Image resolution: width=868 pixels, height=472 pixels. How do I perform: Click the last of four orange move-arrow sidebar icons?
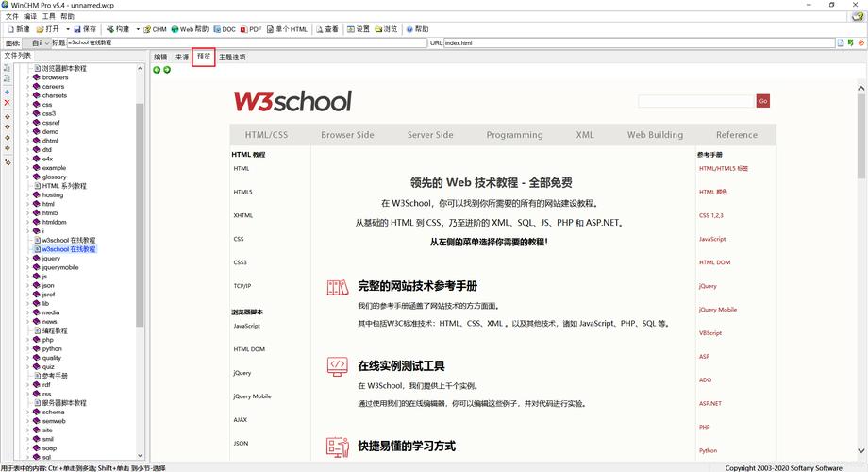[8, 148]
